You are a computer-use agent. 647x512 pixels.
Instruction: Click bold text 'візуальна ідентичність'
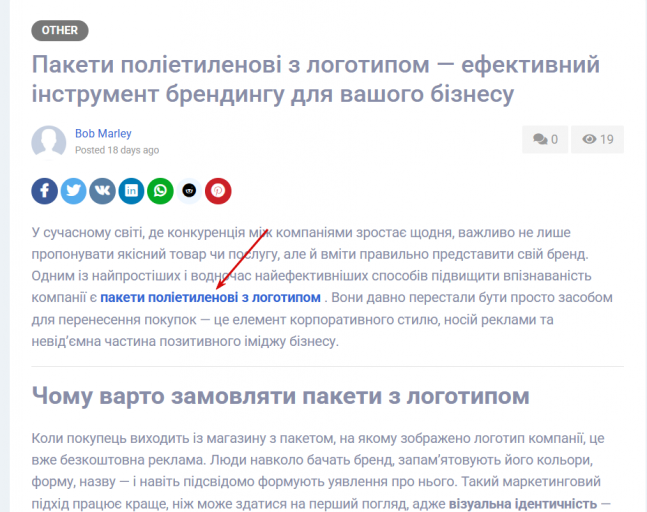(x=523, y=504)
